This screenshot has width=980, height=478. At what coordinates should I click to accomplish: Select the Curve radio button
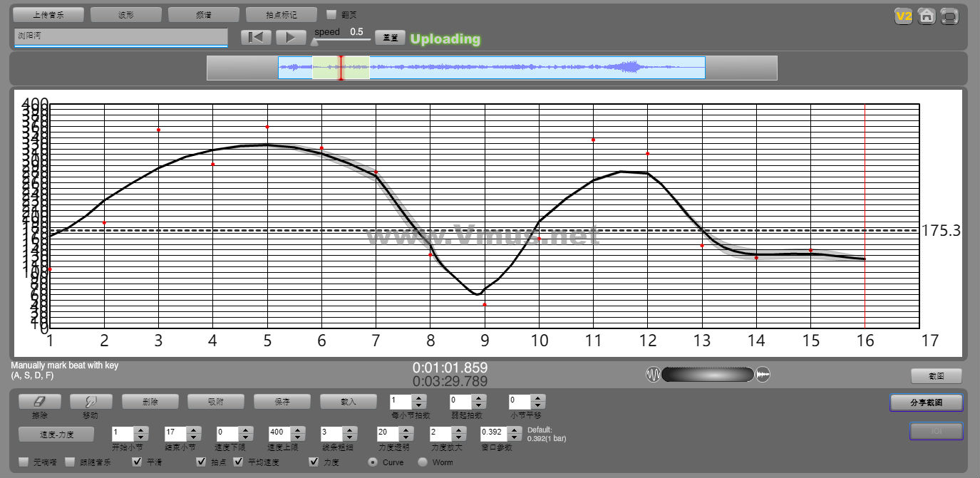(373, 462)
